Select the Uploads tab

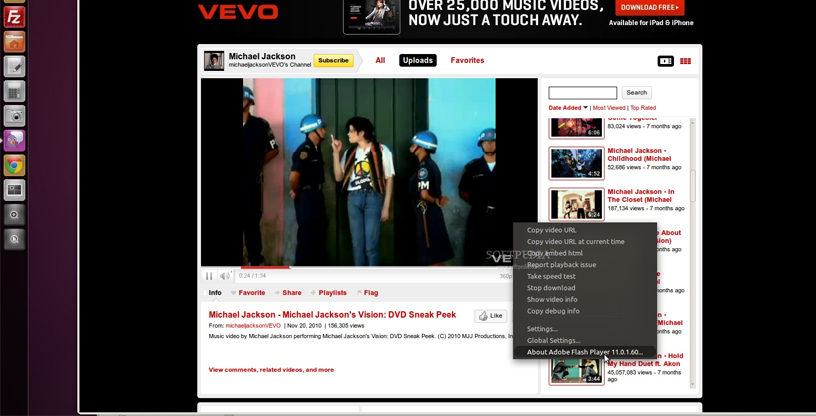(x=418, y=60)
